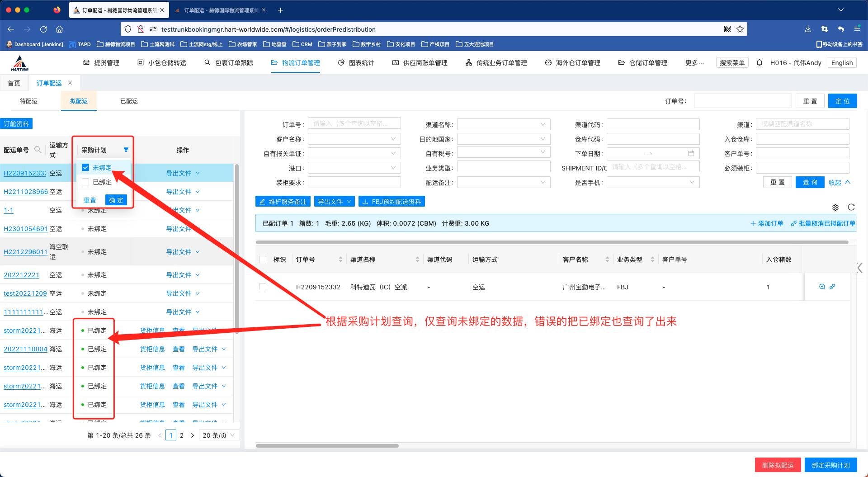Select all rows with the table header checkbox
The image size is (868, 477).
pos(263,260)
